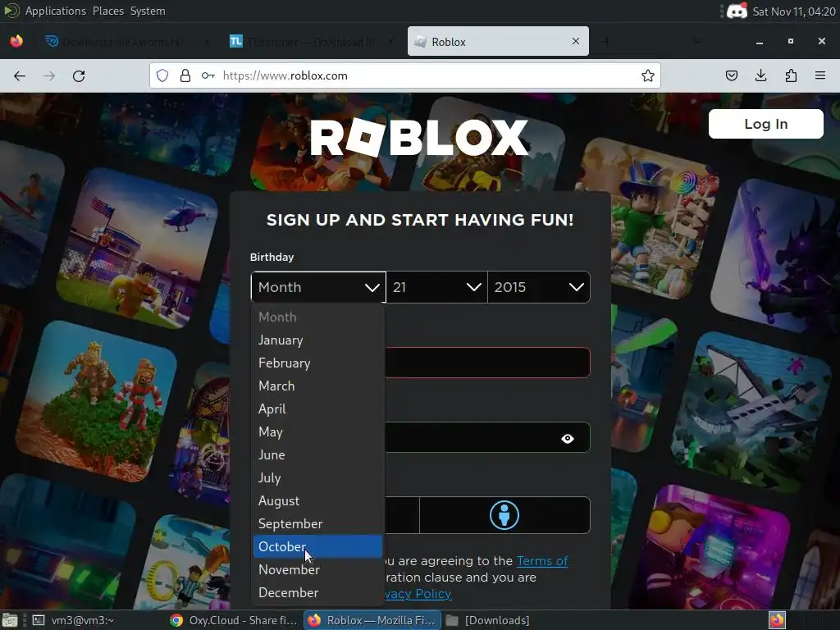Choose June from the month list
The width and height of the screenshot is (840, 630).
(x=317, y=454)
